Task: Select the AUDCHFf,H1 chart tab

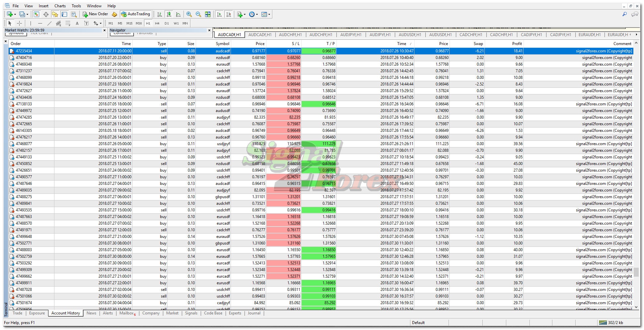Action: [290, 34]
